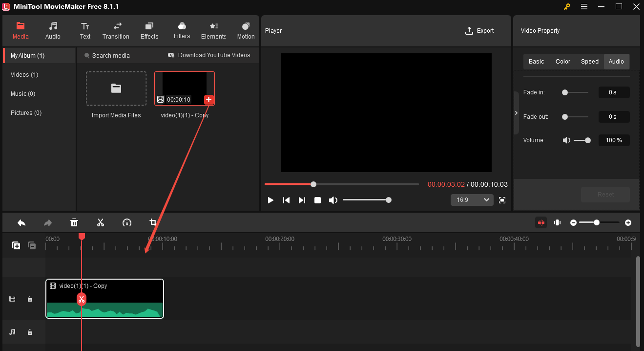This screenshot has height=351, width=644.
Task: Undo the last action
Action: tap(21, 222)
